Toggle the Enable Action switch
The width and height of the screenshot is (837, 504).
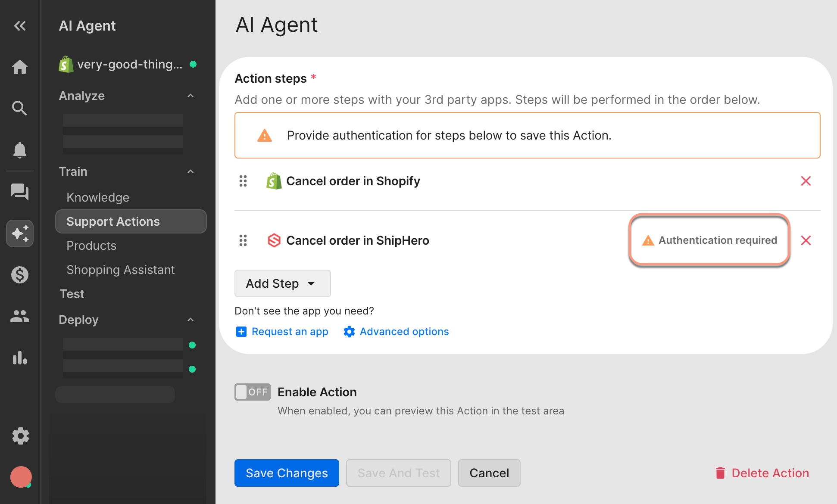(x=253, y=392)
